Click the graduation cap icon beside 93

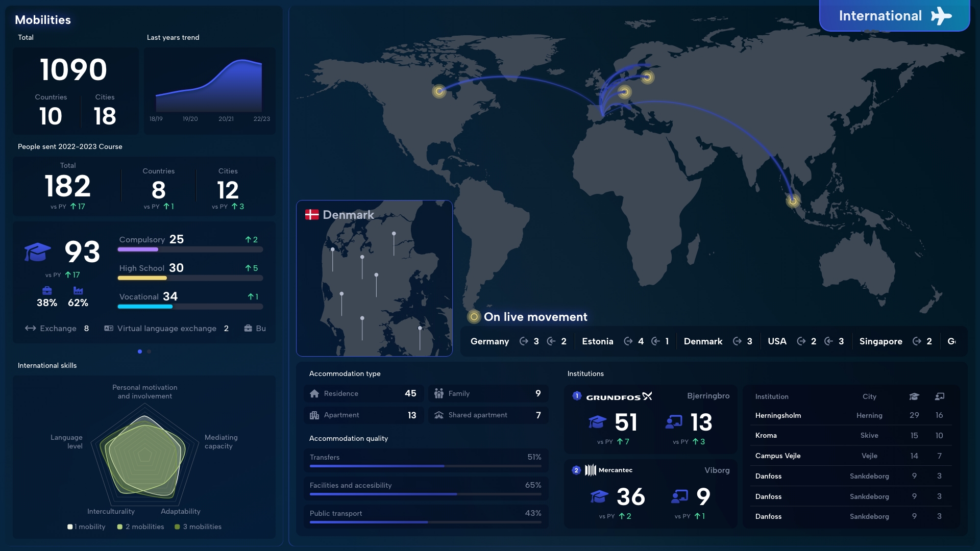tap(37, 252)
